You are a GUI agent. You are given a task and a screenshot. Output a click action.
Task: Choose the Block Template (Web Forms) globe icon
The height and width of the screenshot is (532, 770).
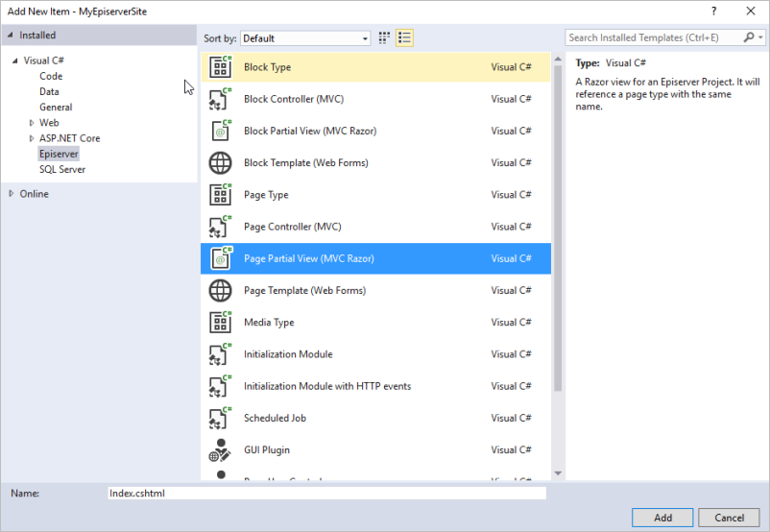pos(221,163)
